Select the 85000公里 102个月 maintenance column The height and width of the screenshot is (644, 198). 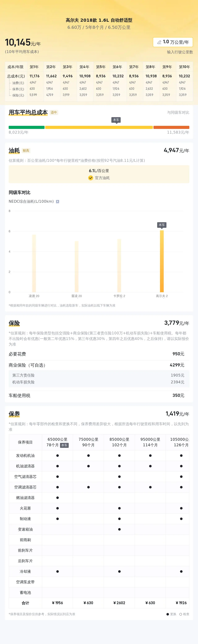click(x=119, y=442)
